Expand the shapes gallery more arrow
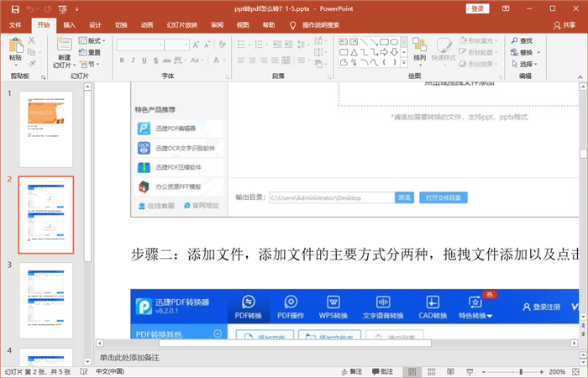 point(404,63)
